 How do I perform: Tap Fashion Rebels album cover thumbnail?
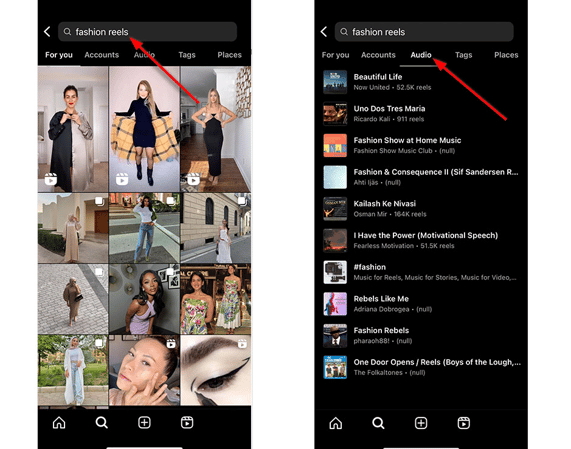tap(335, 336)
